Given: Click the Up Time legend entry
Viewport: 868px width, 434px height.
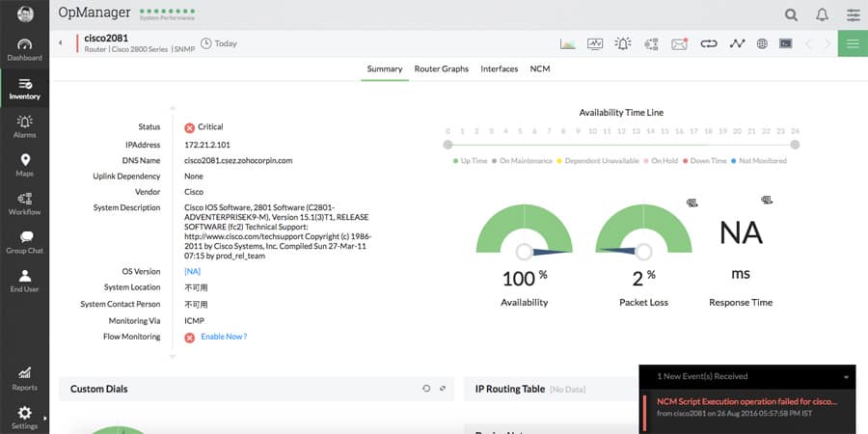Looking at the screenshot, I should coord(470,161).
